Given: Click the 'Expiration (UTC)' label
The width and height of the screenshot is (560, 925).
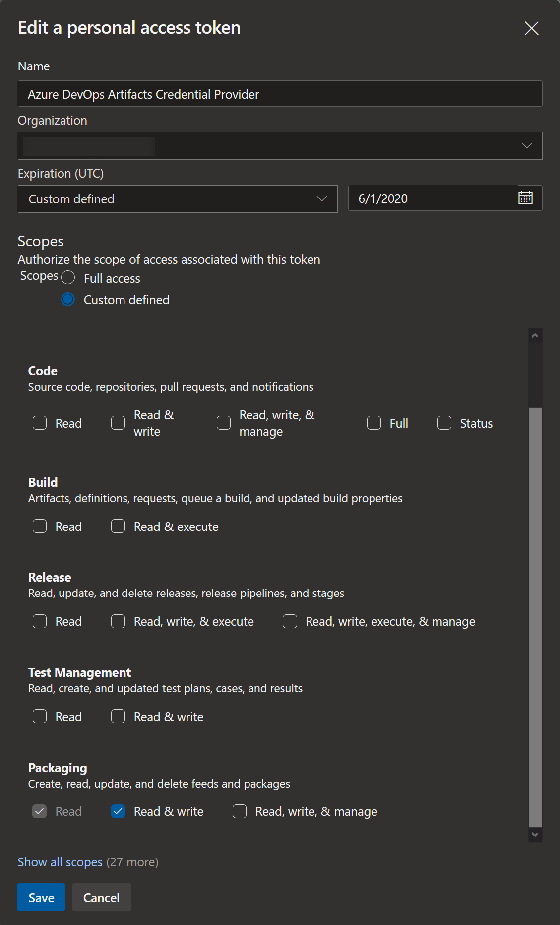Looking at the screenshot, I should (x=61, y=173).
